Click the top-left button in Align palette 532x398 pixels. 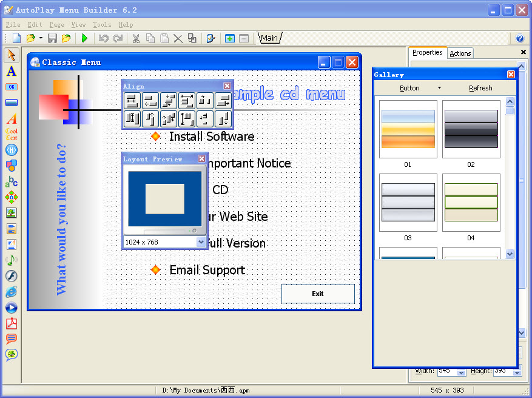pyautogui.click(x=132, y=101)
